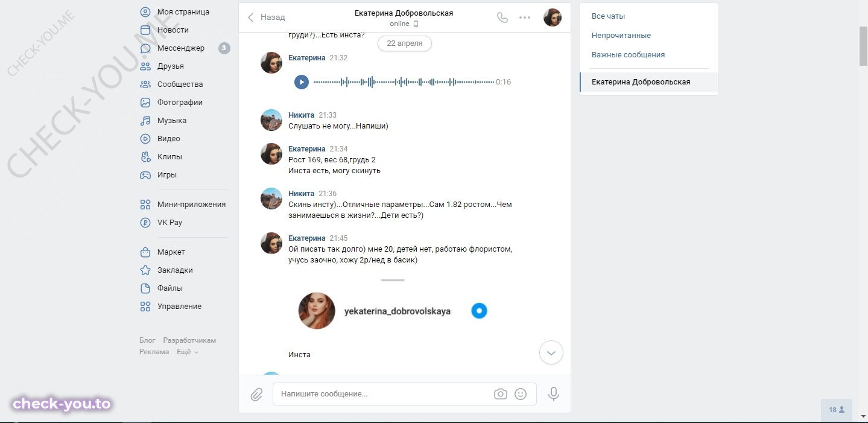Select the message 'Инста есть, могу скинуть'
The height and width of the screenshot is (423, 868).
[x=334, y=171]
